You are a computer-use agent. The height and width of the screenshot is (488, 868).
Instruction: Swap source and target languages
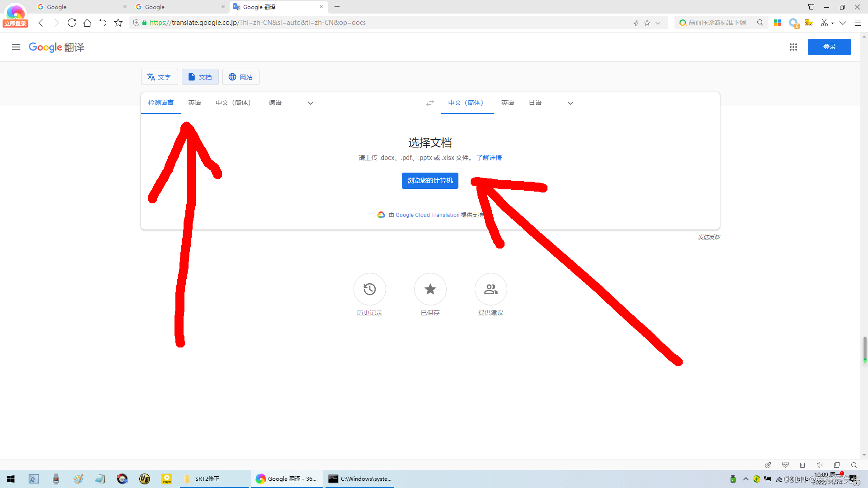pyautogui.click(x=430, y=103)
